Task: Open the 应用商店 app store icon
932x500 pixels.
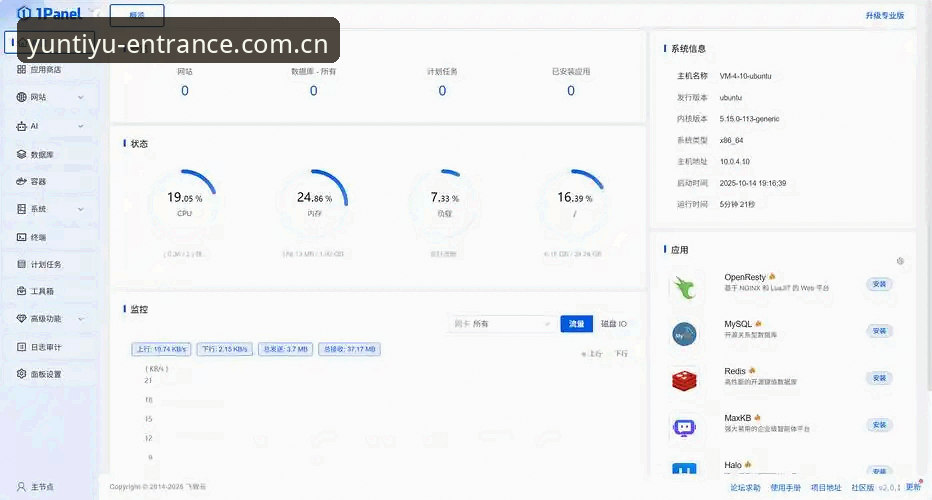Action: click(21, 70)
